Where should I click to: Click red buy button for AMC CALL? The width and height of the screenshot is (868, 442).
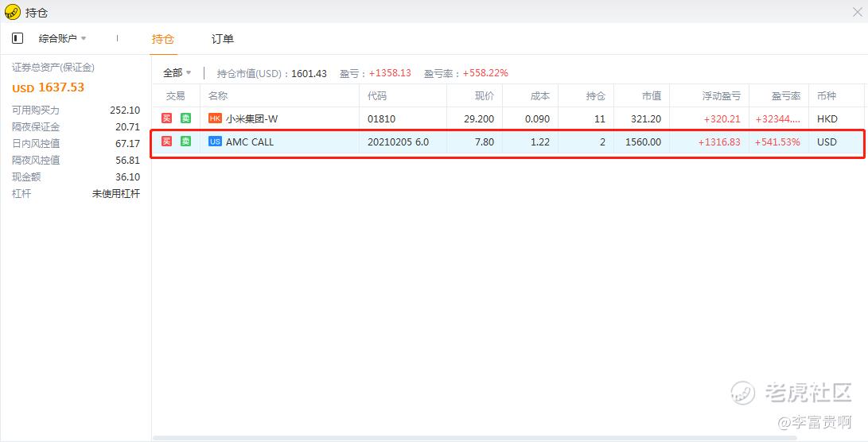pyautogui.click(x=166, y=142)
